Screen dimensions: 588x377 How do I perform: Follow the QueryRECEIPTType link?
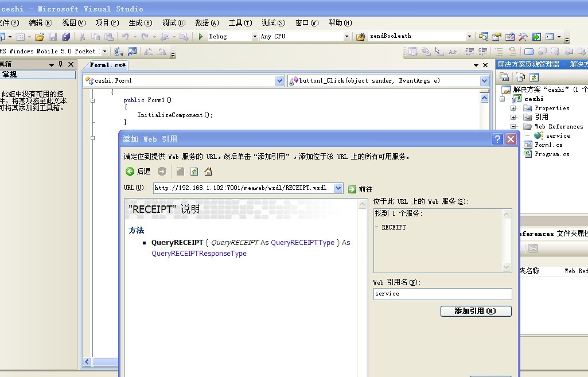[x=303, y=243]
